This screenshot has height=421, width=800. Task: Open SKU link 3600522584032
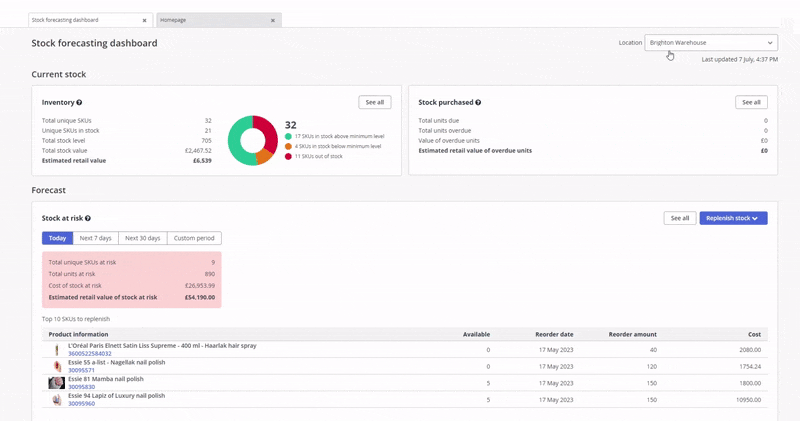pyautogui.click(x=90, y=354)
